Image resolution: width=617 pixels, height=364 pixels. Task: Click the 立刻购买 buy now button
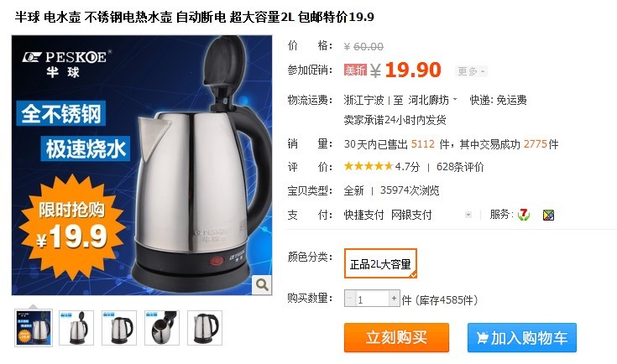(396, 337)
